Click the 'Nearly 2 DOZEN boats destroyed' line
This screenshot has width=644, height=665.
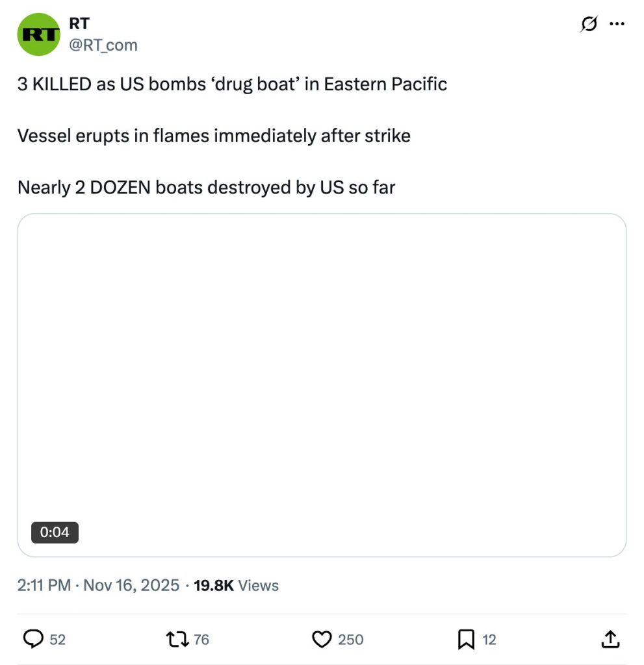click(206, 188)
